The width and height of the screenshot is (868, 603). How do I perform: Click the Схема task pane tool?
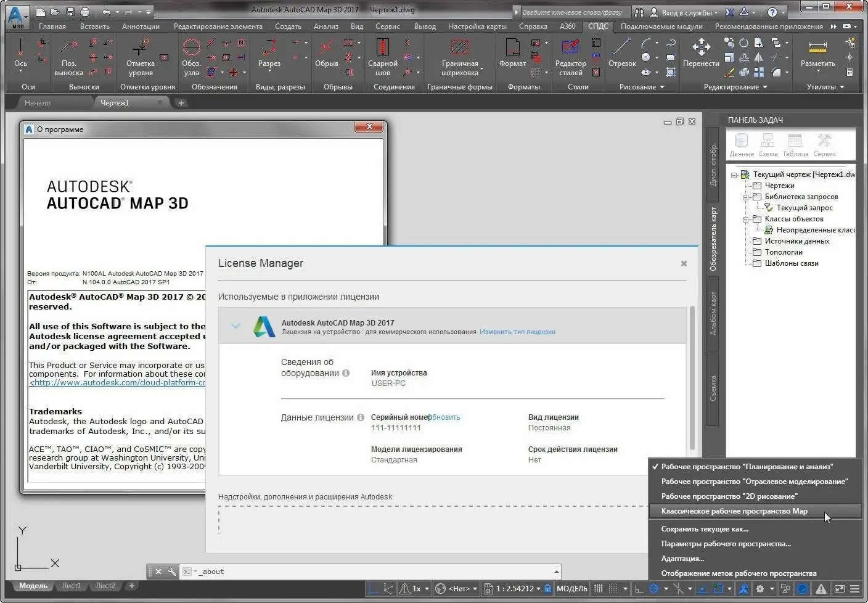[768, 146]
